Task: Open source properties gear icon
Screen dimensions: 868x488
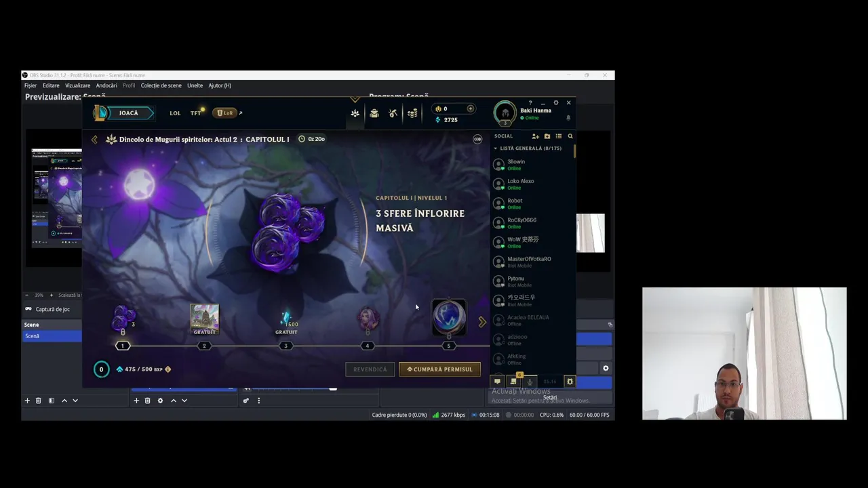Action: tap(160, 401)
